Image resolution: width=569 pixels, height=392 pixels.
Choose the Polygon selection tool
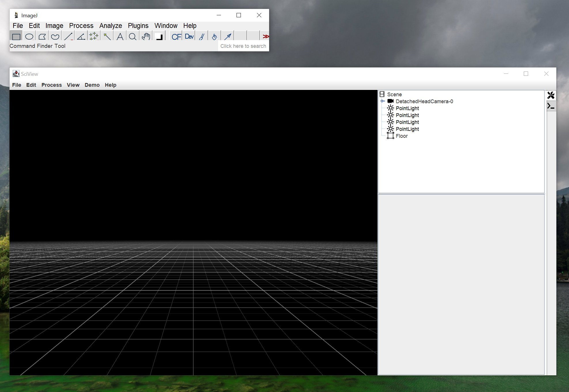click(42, 36)
